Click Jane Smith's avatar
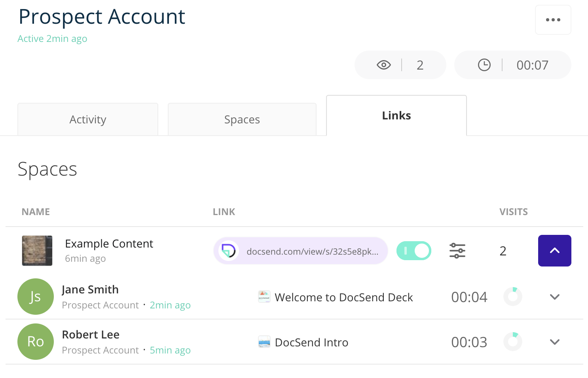This screenshot has height=378, width=588. coord(36,297)
